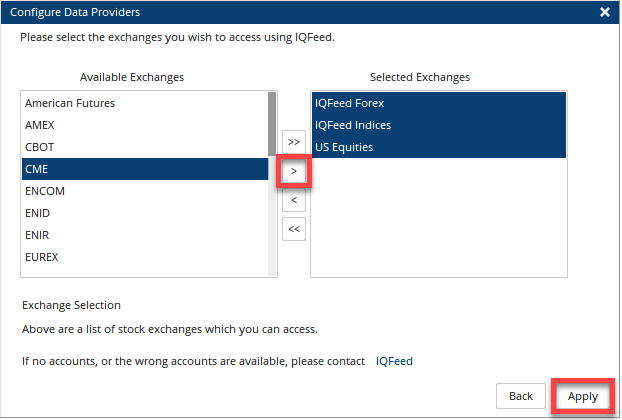Viewport: 622px width, 420px height.
Task: Remove all exchanges with << button
Action: [x=294, y=229]
